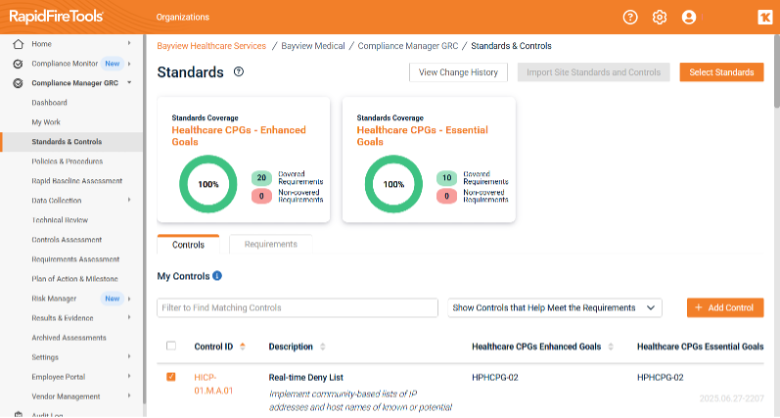
Task: Click the RapidFireTools logo
Action: tap(56, 16)
